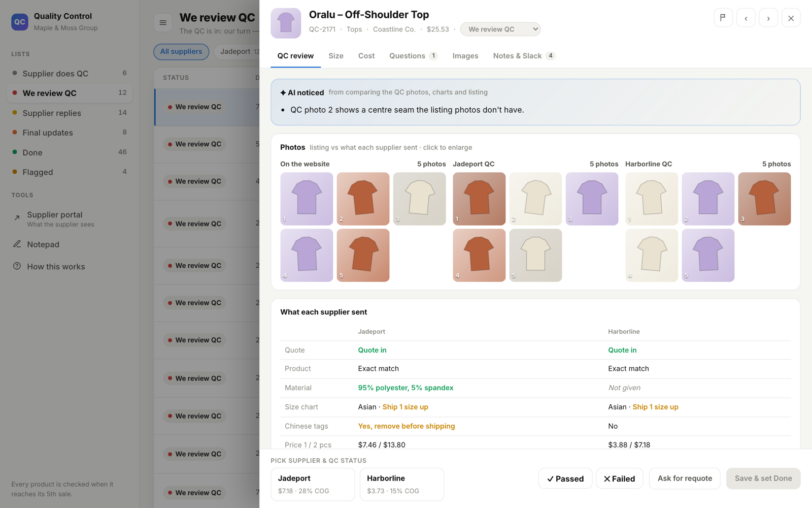
Task: Switch to the Cost tab
Action: (366, 56)
